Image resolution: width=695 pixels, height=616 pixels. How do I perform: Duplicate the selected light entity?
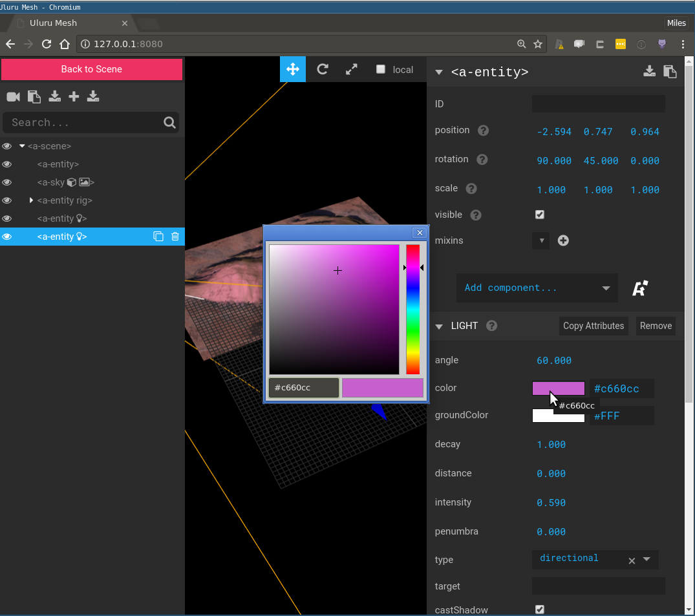pyautogui.click(x=158, y=237)
